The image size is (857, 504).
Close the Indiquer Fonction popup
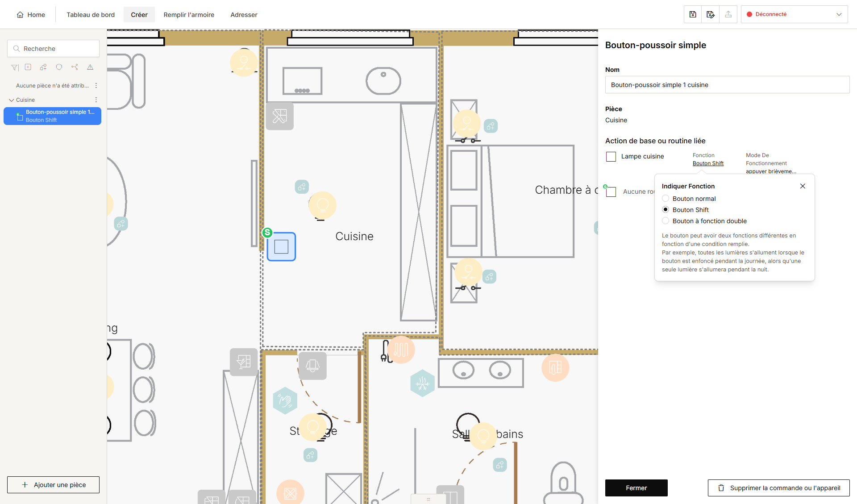pos(803,186)
